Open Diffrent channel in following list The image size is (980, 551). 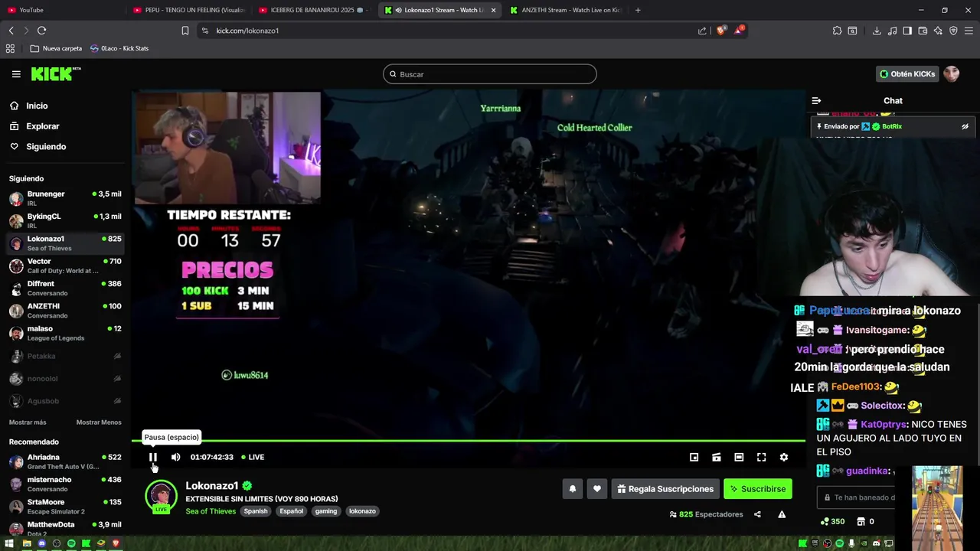coord(65,288)
